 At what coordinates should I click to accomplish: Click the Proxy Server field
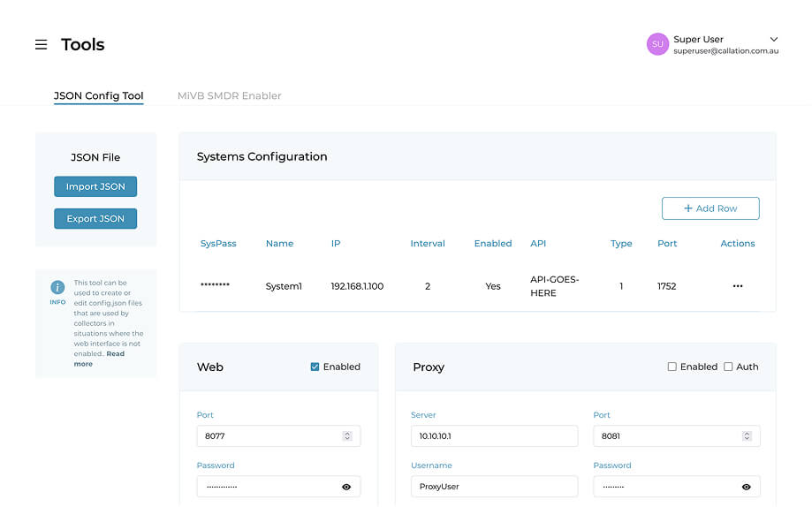tap(494, 436)
